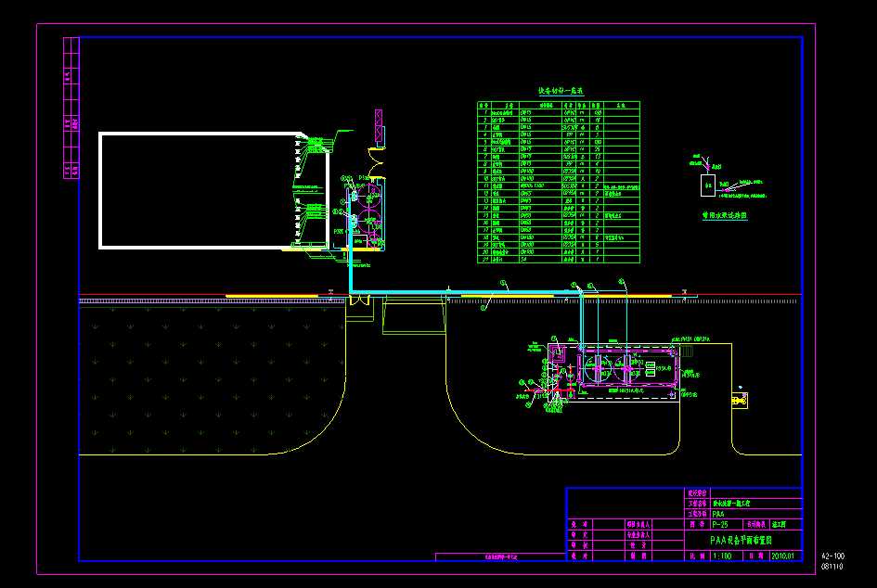Select row 21 of the materials table
The width and height of the screenshot is (877, 588).
(x=558, y=260)
